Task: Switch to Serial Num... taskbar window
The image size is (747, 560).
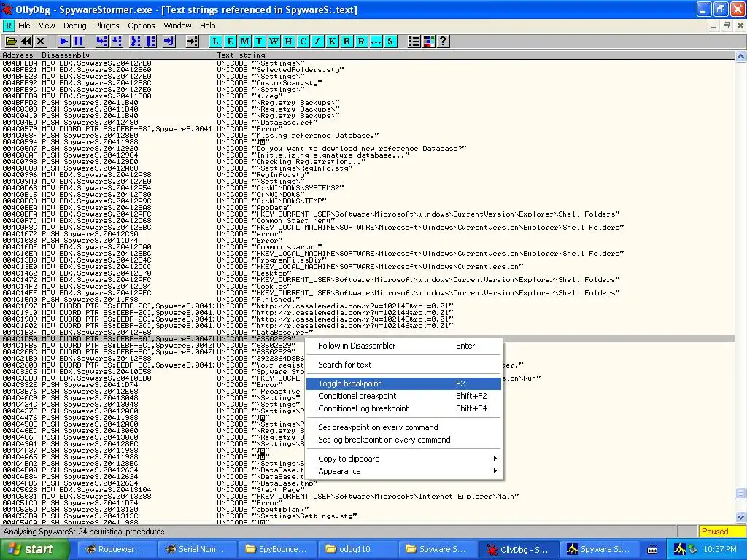Action: tap(197, 550)
